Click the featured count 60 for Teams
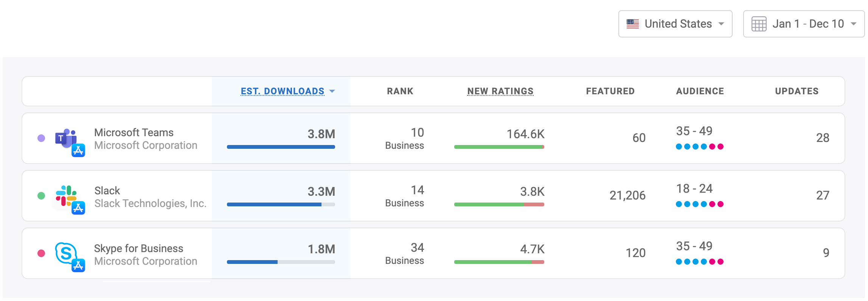 coord(639,138)
